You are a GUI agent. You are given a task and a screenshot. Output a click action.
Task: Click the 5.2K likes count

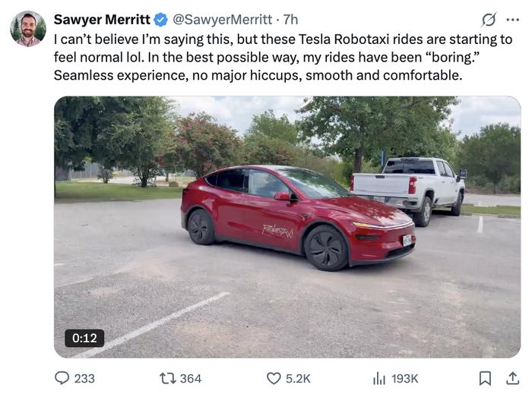click(298, 378)
